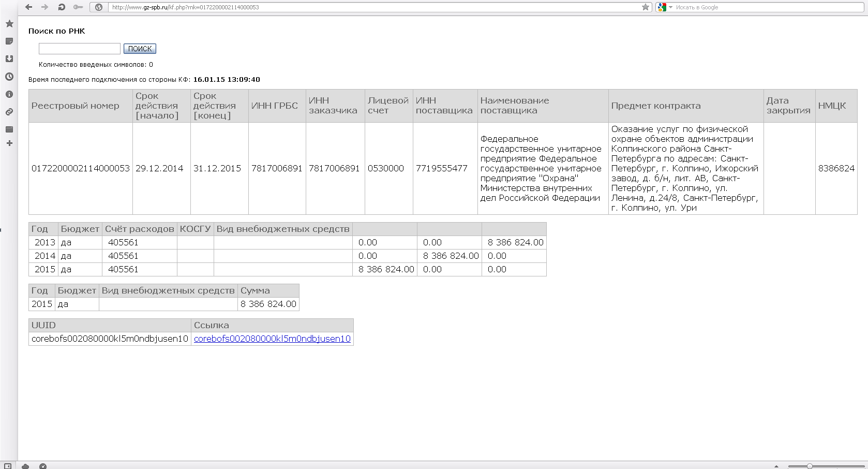
Task: Select the 'Дата закрытия' header
Action: [x=789, y=106]
